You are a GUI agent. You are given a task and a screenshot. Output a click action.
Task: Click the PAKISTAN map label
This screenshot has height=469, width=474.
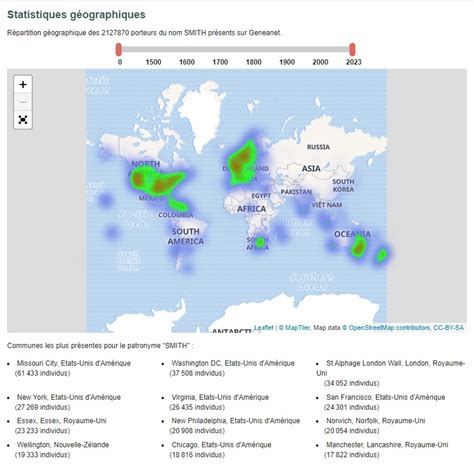pos(296,192)
